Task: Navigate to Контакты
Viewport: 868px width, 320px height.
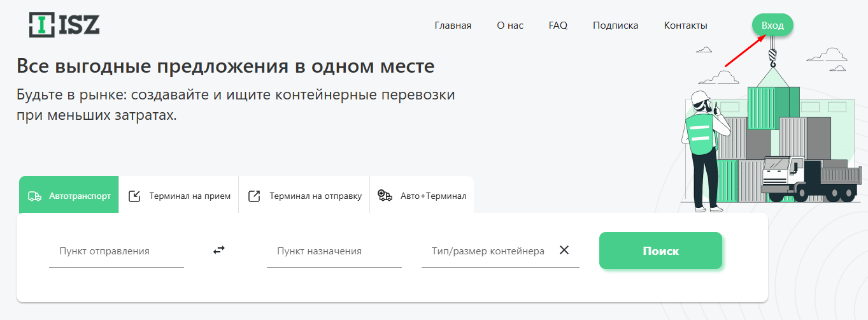Action: tap(685, 25)
